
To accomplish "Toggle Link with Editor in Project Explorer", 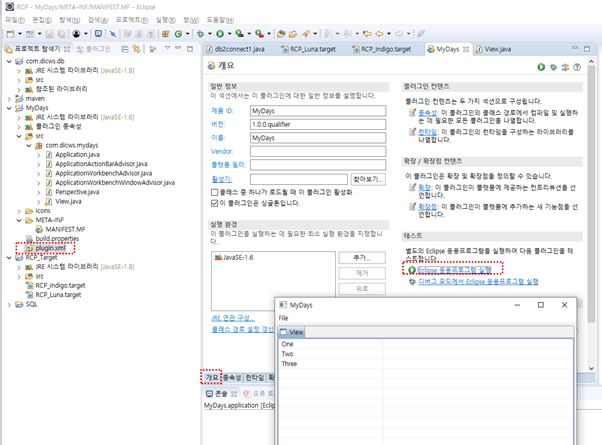I will point(136,49).
